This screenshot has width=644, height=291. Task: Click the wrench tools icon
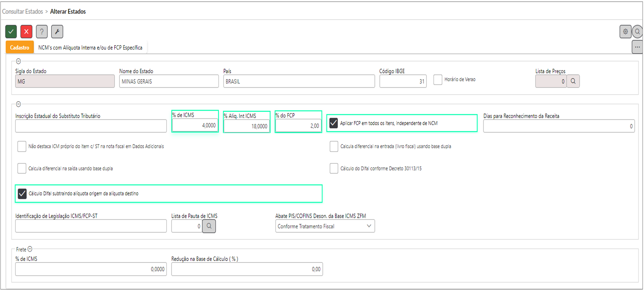coord(57,31)
